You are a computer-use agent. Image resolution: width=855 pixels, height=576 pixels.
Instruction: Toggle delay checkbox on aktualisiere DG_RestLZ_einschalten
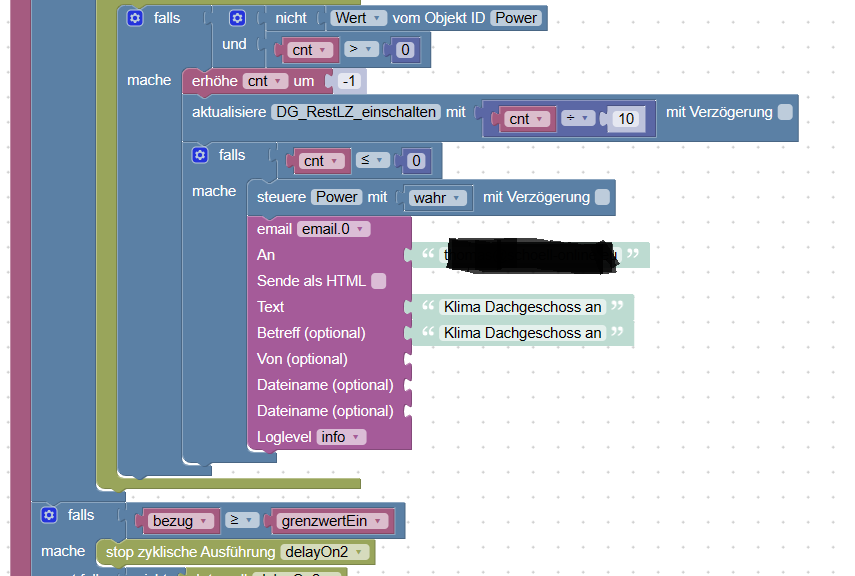(x=785, y=112)
